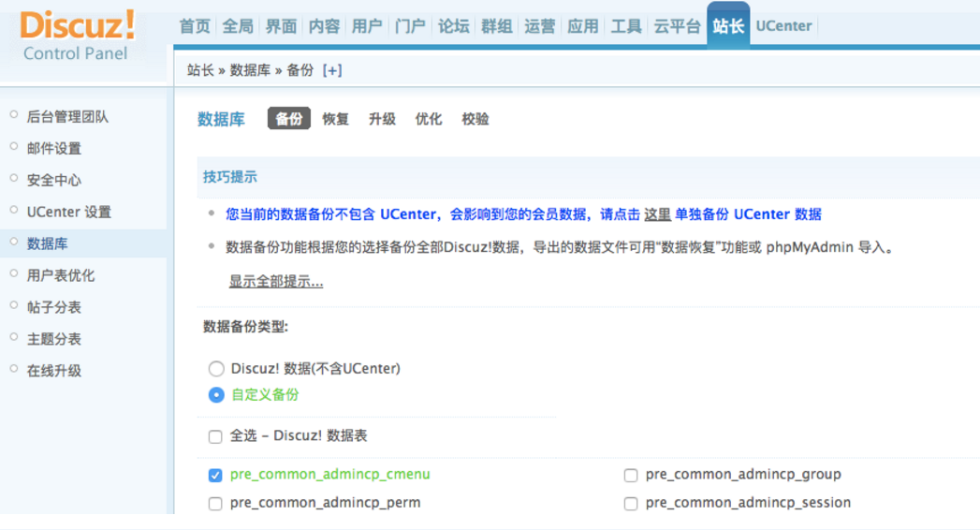
Task: Click the 数据备份类型: label
Action: point(245,327)
